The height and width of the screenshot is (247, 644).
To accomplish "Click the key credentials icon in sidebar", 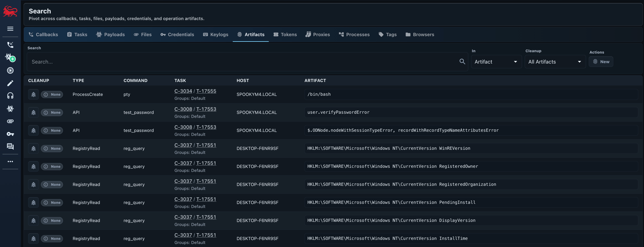I will pyautogui.click(x=10, y=134).
